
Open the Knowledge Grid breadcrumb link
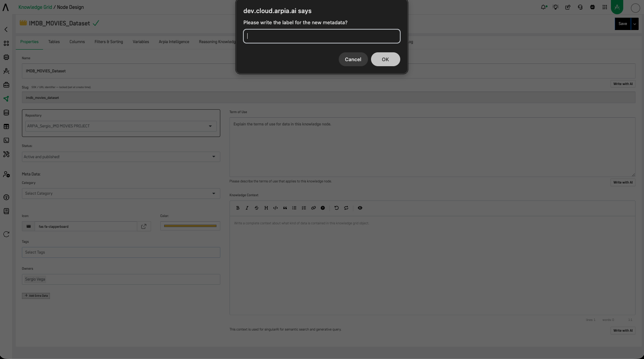tap(35, 7)
